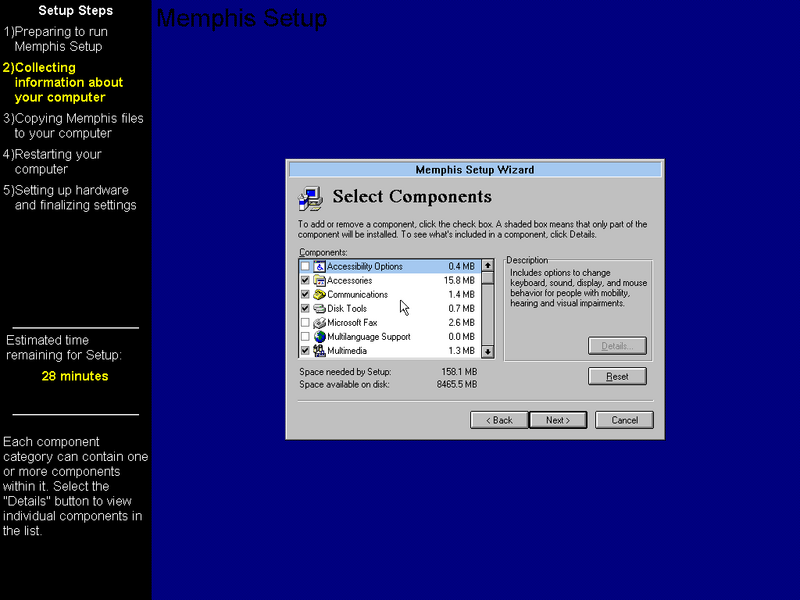The image size is (800, 600).
Task: Uncheck the Multimedia checkbox
Action: [x=305, y=351]
